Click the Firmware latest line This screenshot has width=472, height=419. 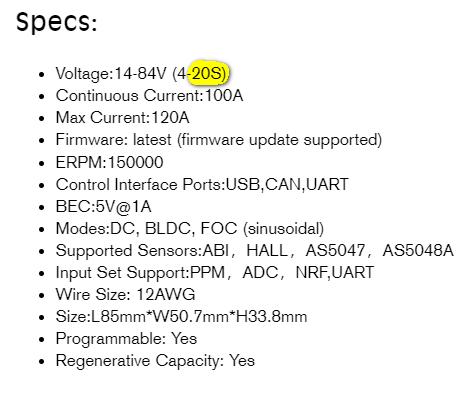tap(219, 140)
